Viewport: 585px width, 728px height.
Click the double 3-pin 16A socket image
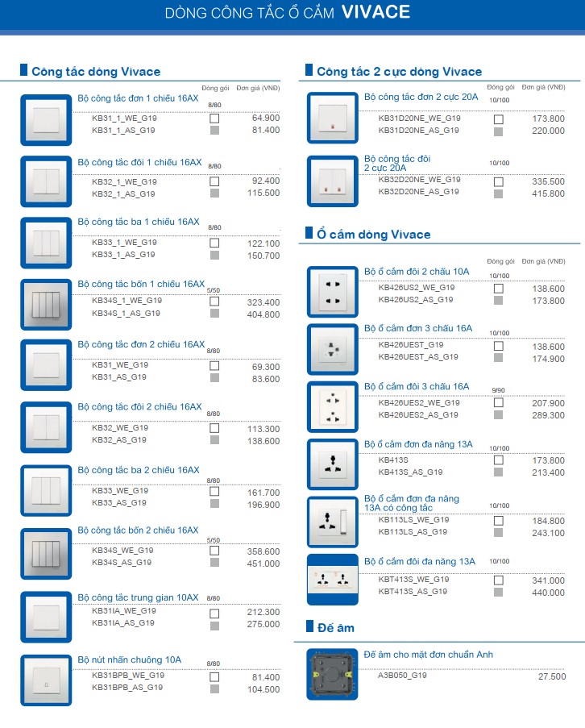[333, 406]
